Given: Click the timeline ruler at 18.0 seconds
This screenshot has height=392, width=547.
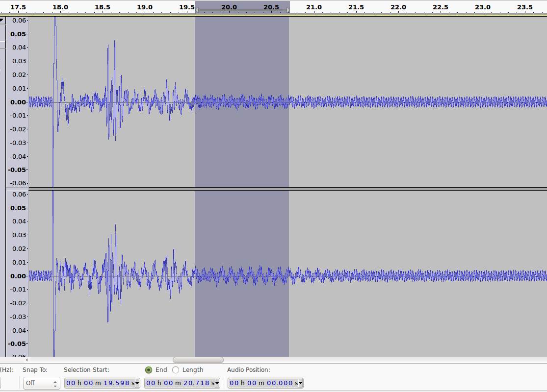Looking at the screenshot, I should (60, 7).
